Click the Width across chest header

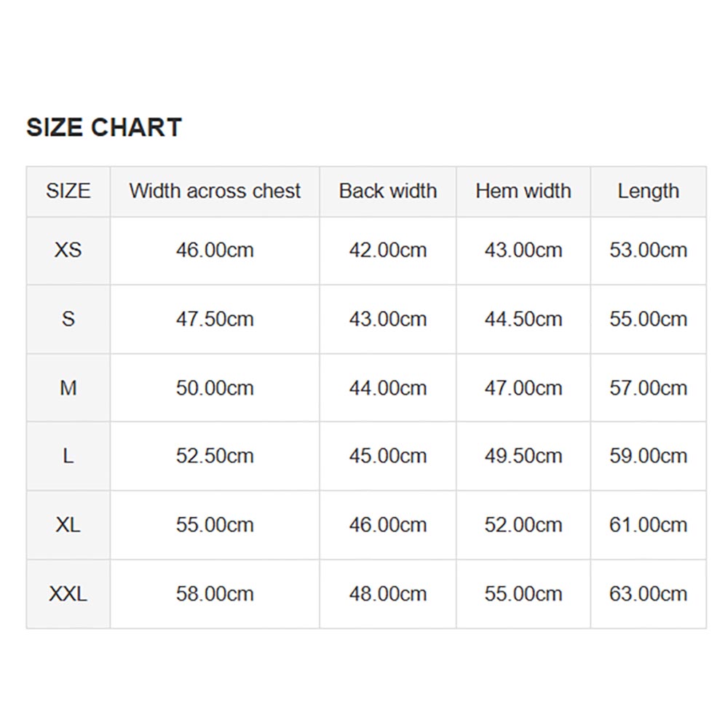215,191
